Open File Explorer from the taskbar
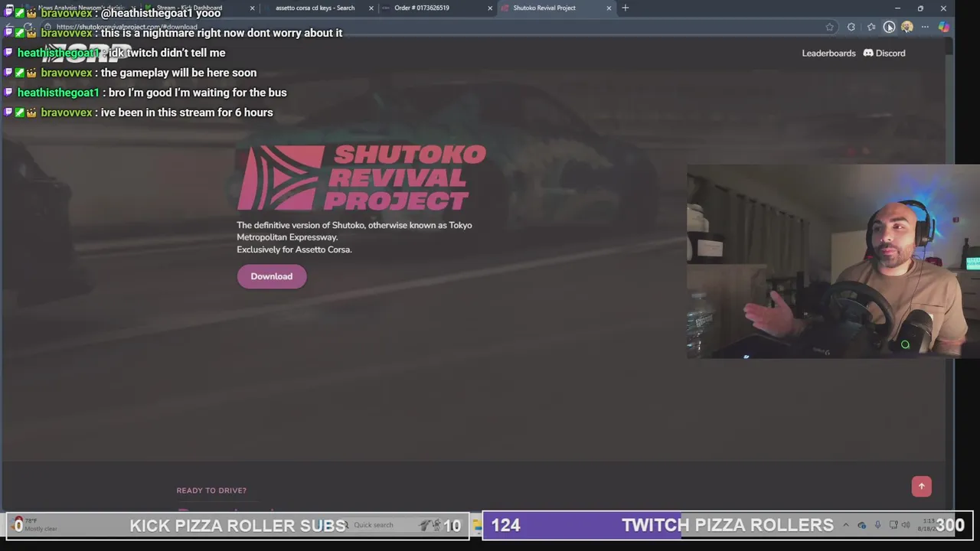The height and width of the screenshot is (551, 980). click(477, 525)
